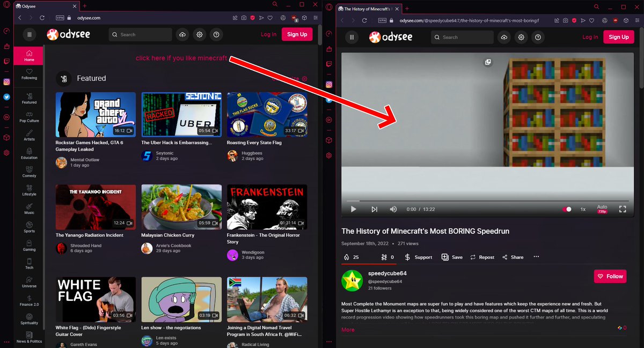Open Auto 720p quality selector
The width and height of the screenshot is (644, 348).
tap(602, 209)
